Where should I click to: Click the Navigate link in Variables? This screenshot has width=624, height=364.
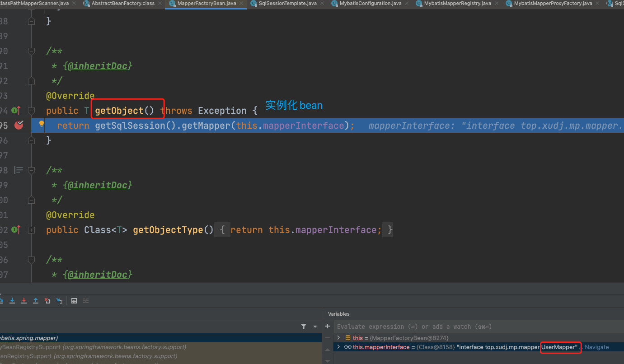(x=596, y=347)
